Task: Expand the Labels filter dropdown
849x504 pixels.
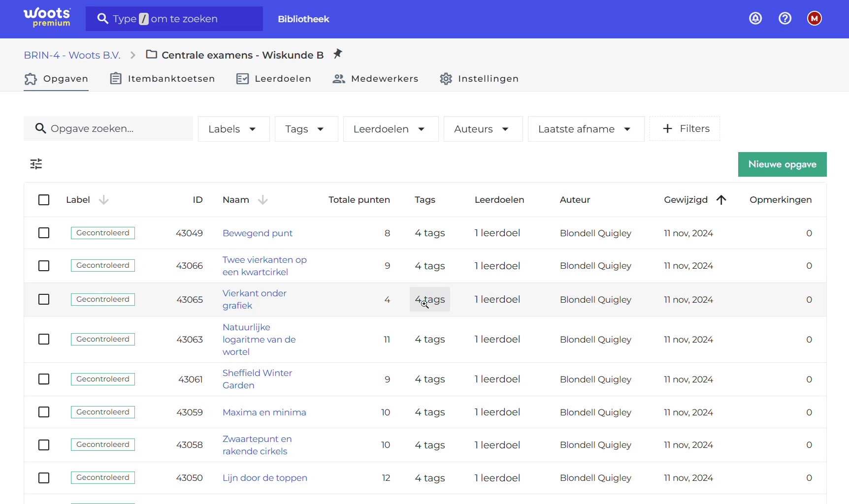Action: [234, 129]
